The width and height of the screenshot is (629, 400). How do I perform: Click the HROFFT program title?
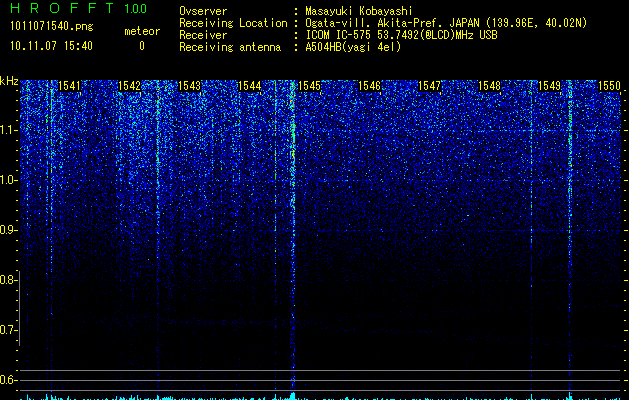click(62, 8)
